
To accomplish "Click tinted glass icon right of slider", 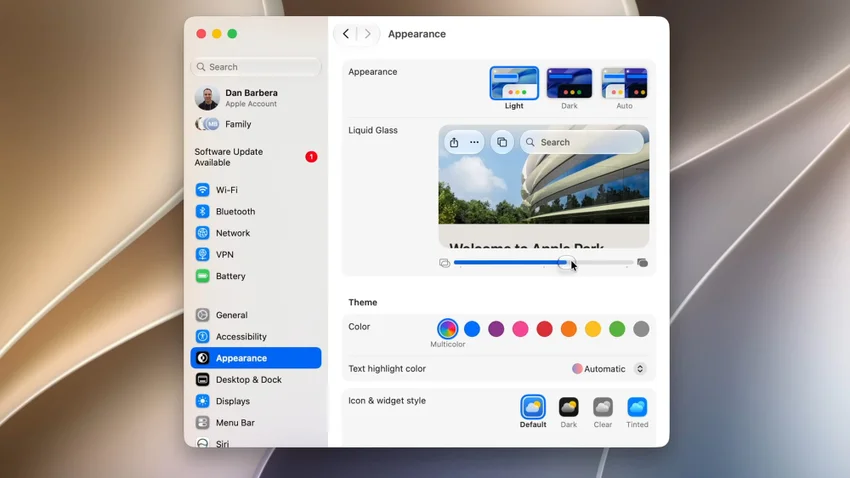I will (x=642, y=263).
